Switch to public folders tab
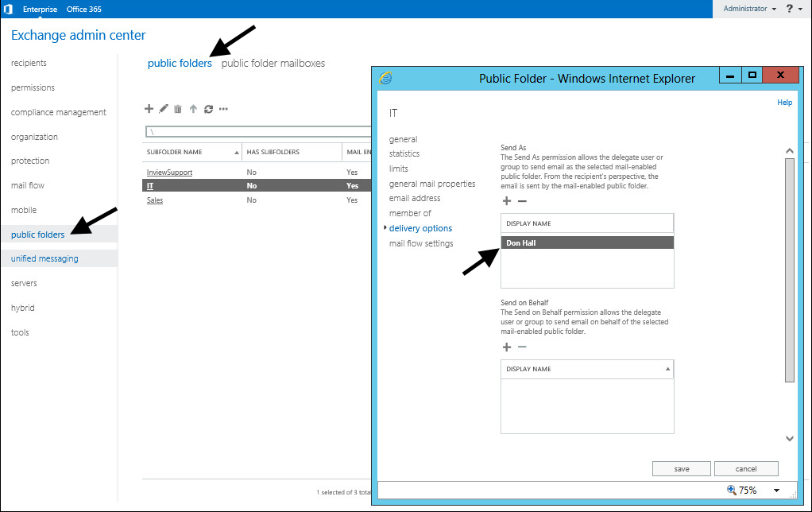 click(x=180, y=64)
